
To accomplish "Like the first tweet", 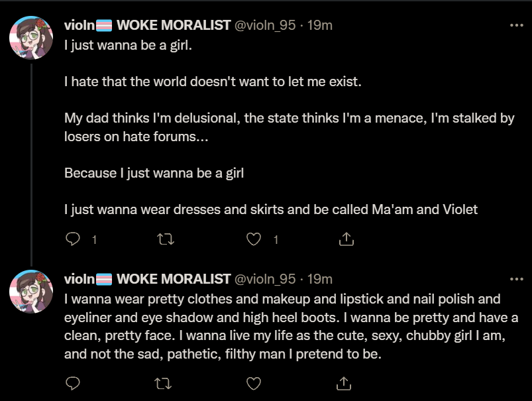I will 254,239.
